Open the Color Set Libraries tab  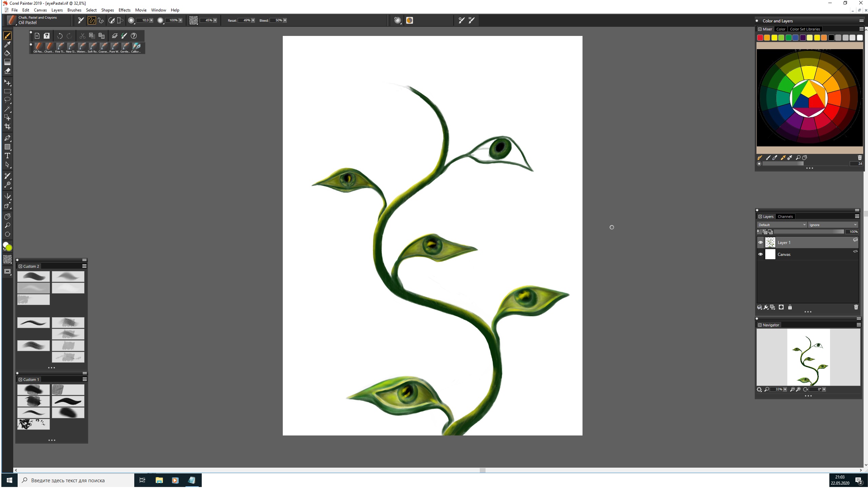click(x=805, y=29)
